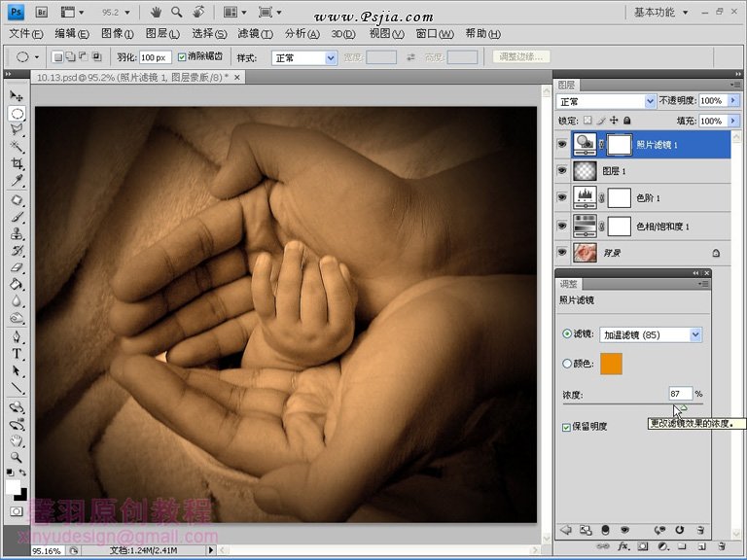This screenshot has height=560, width=747.
Task: Select the Magic Wand tool
Action: (17, 147)
